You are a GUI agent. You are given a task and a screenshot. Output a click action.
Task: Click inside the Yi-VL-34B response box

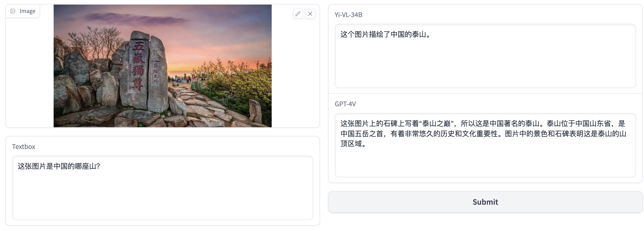click(485, 56)
